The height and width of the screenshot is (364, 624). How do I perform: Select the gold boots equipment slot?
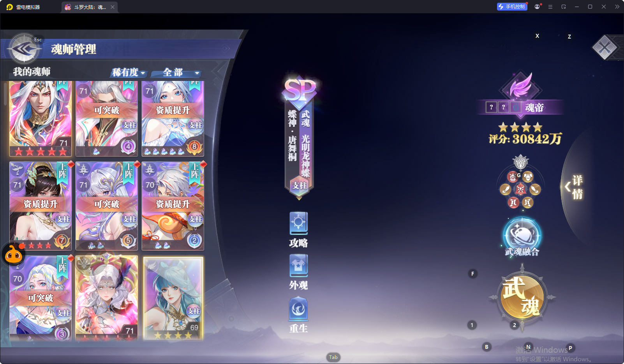pos(528,202)
